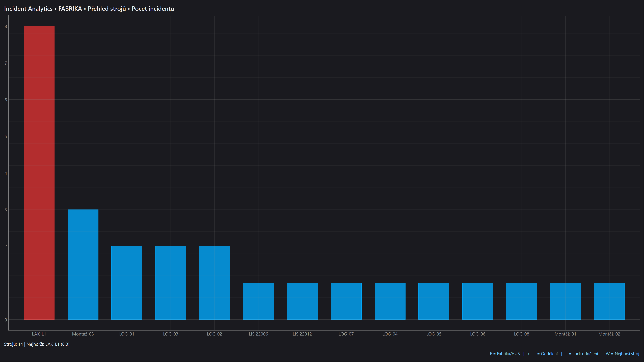Screen dimensions: 644x362
Task: Click the LOG-04 bar
Action: [390, 301]
